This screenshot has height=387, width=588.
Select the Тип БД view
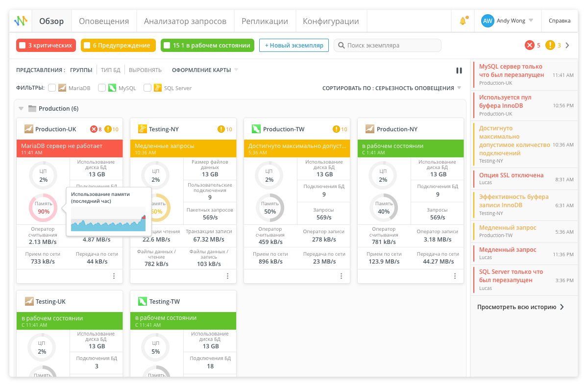(x=110, y=70)
